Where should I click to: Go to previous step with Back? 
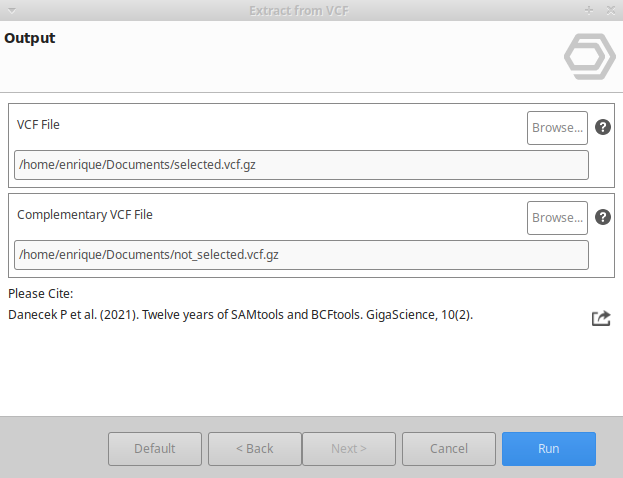coord(255,448)
